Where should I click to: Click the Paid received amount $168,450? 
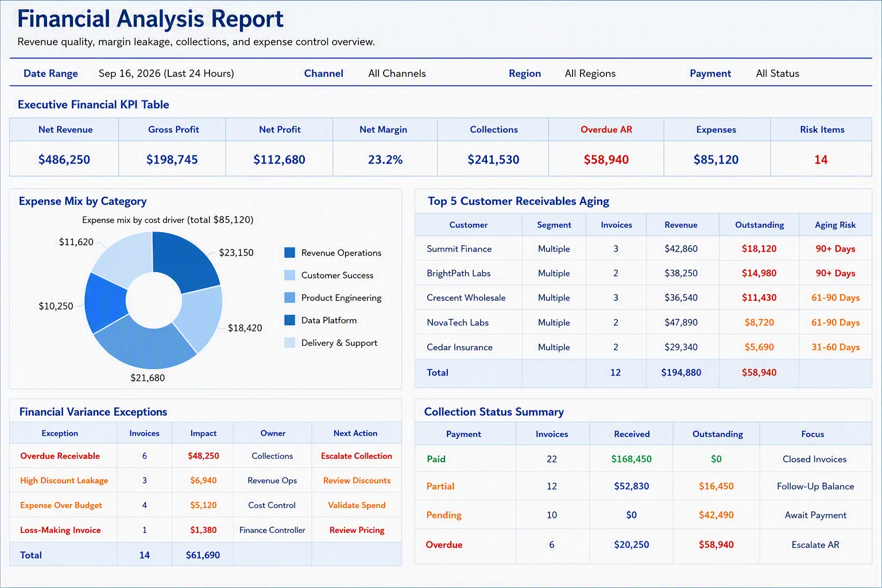(x=631, y=459)
